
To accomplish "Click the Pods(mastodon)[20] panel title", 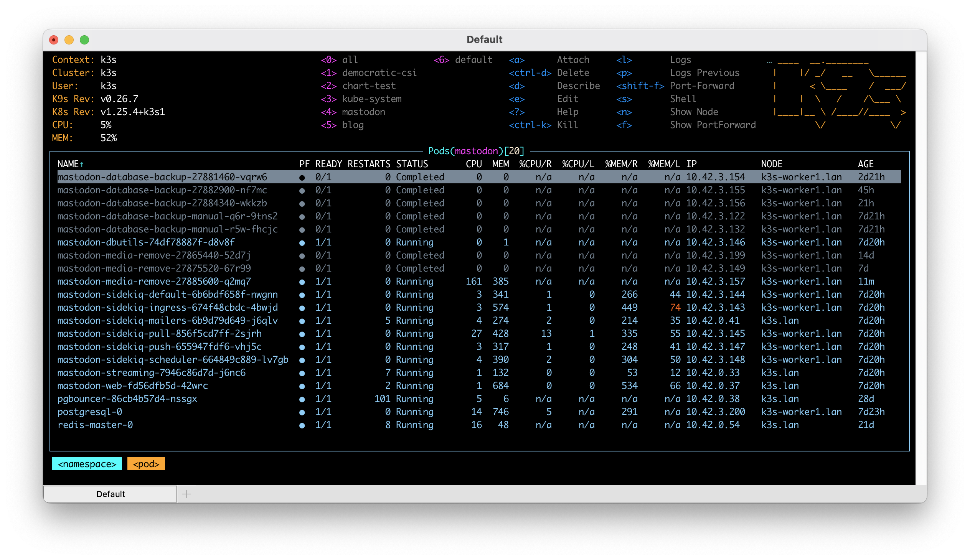I will pyautogui.click(x=476, y=151).
